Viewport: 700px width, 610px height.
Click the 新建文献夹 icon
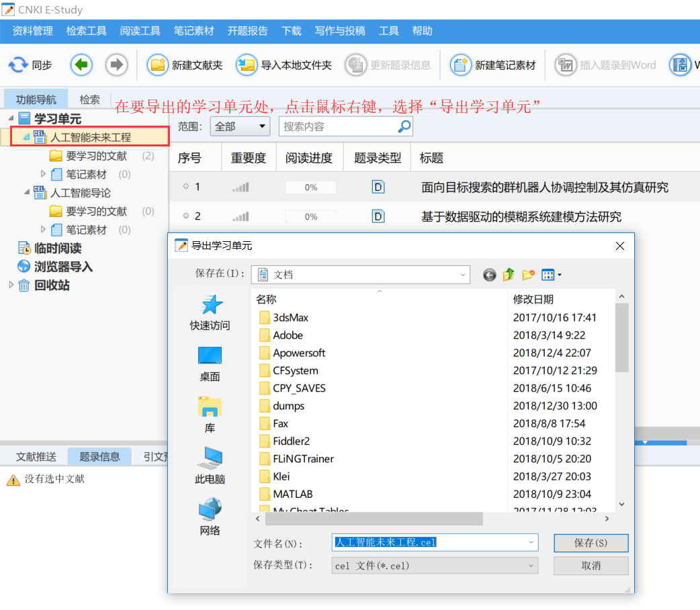tap(159, 64)
